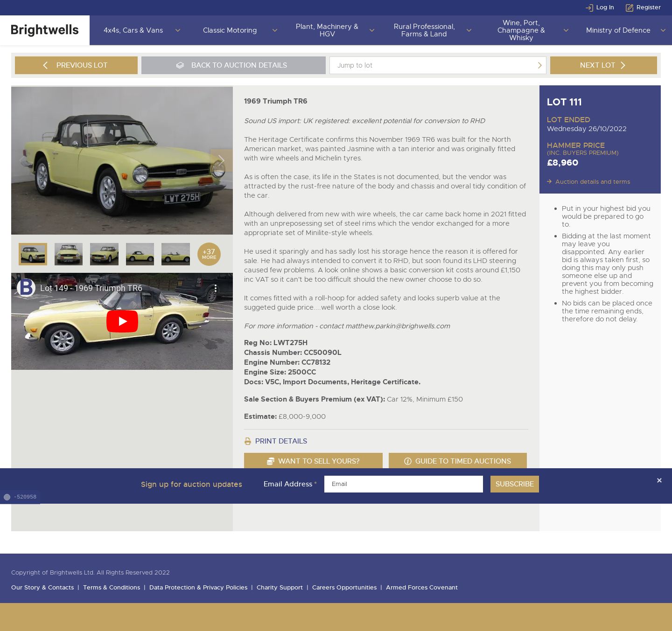672x631 pixels.
Task: Click the Email address input field
Action: point(404,484)
